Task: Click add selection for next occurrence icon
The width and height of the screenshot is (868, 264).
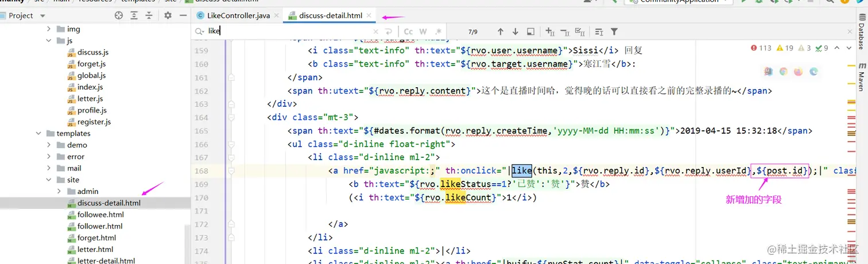Action: pyautogui.click(x=549, y=32)
